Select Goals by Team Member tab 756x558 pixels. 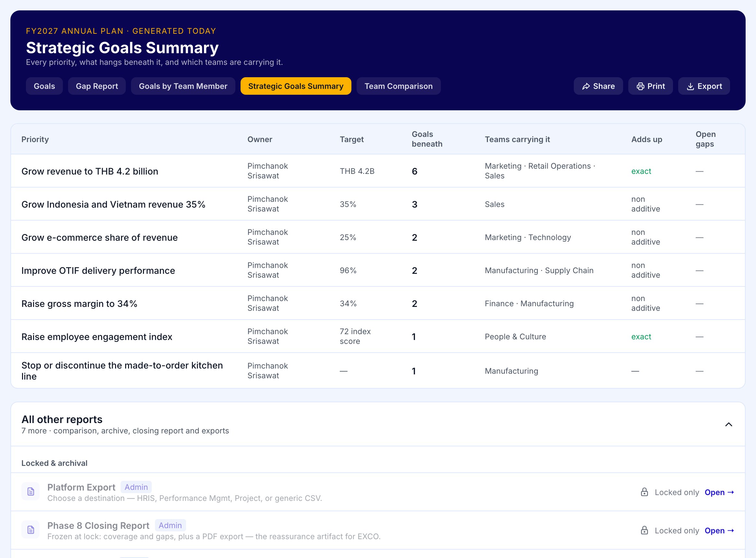pyautogui.click(x=183, y=86)
